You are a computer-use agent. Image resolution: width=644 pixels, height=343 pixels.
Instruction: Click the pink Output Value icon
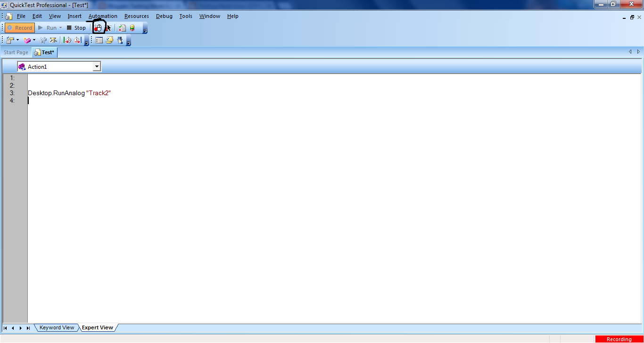tap(27, 41)
